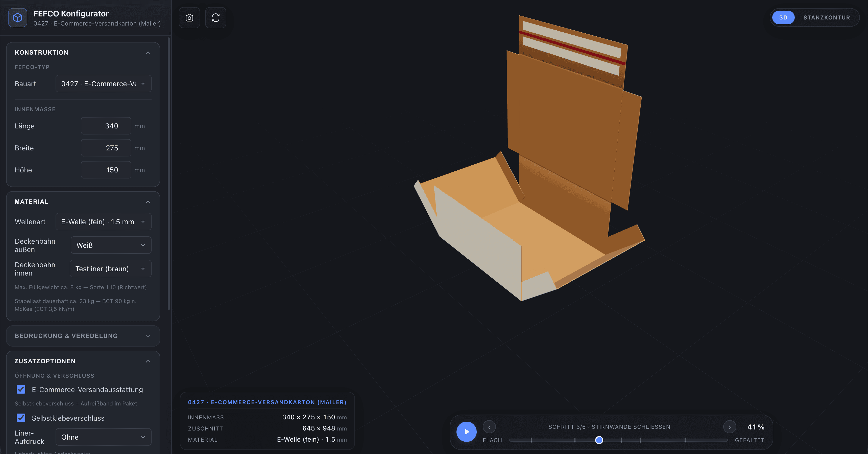This screenshot has height=454, width=868.
Task: Click the FEFCO Konfigurator cube logo
Action: [17, 17]
